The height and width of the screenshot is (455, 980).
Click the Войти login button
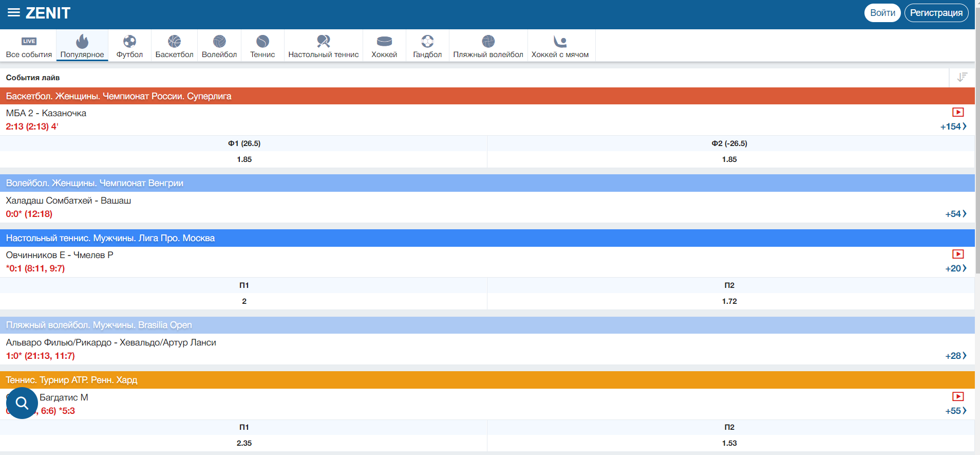click(x=882, y=13)
